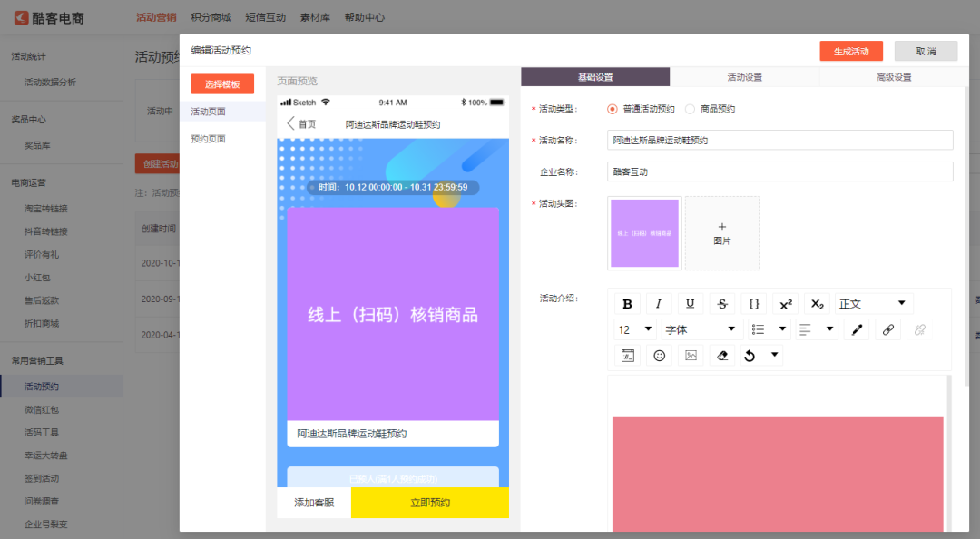The height and width of the screenshot is (539, 980).
Task: Open 积分商城 in top navigation
Action: [x=211, y=17]
